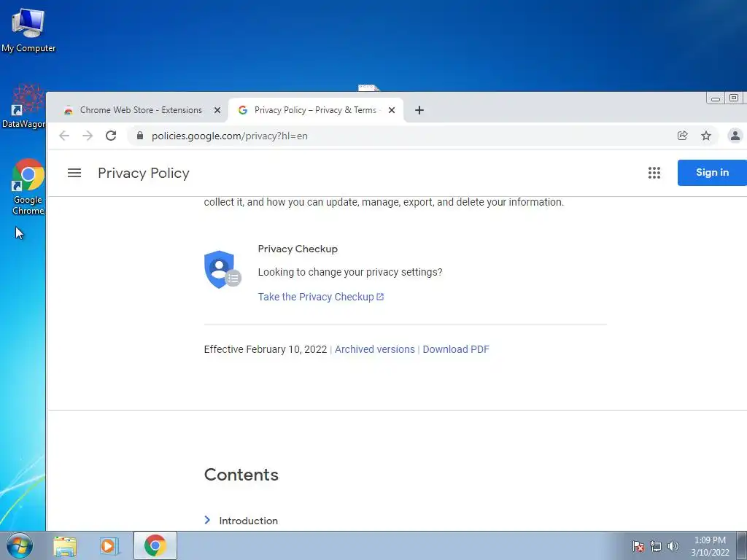Open the hamburger navigation menu
Screen dimensions: 747x560
point(74,173)
